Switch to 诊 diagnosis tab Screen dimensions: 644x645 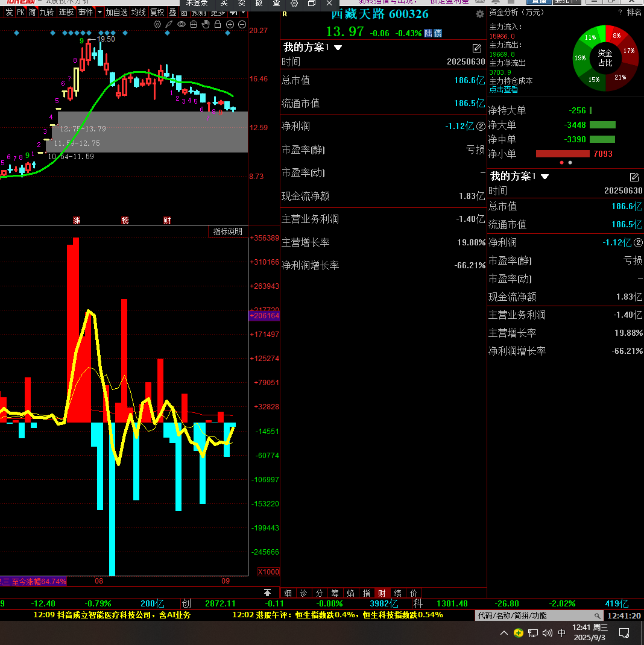(304, 593)
